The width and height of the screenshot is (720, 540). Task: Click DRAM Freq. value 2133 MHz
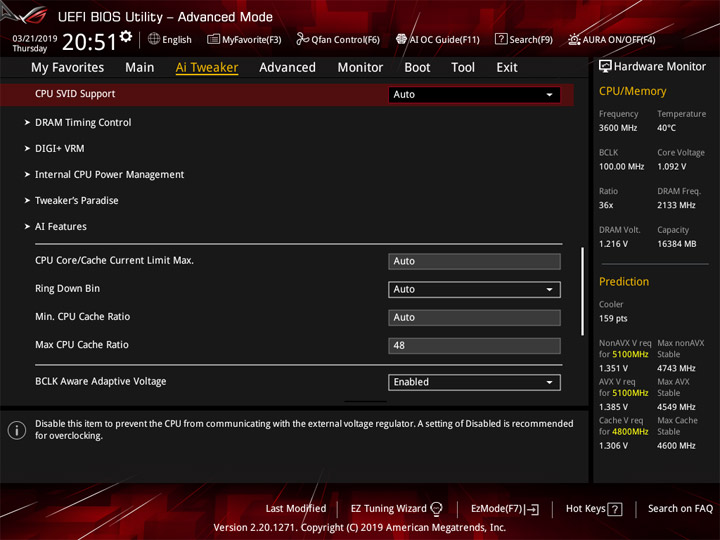676,205
